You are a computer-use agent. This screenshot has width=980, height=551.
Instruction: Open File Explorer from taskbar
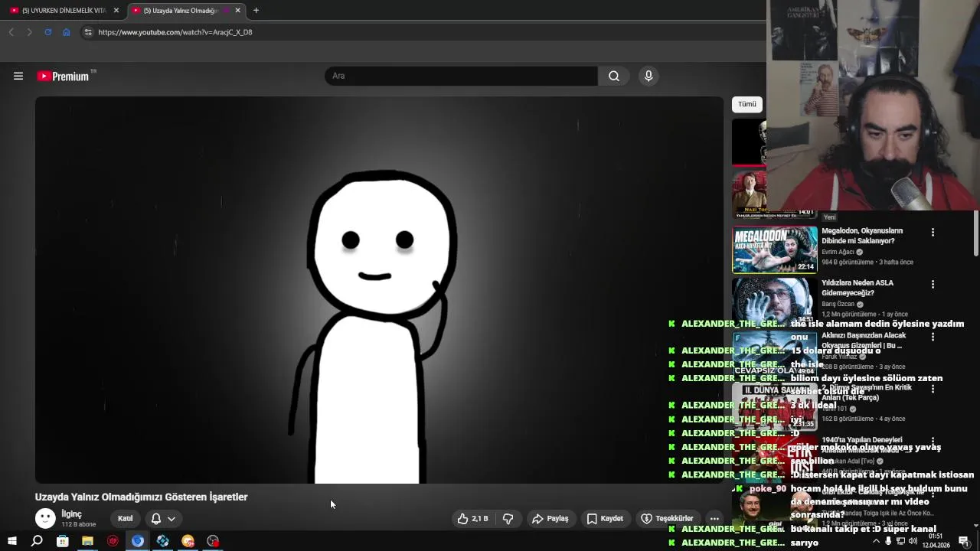[87, 541]
